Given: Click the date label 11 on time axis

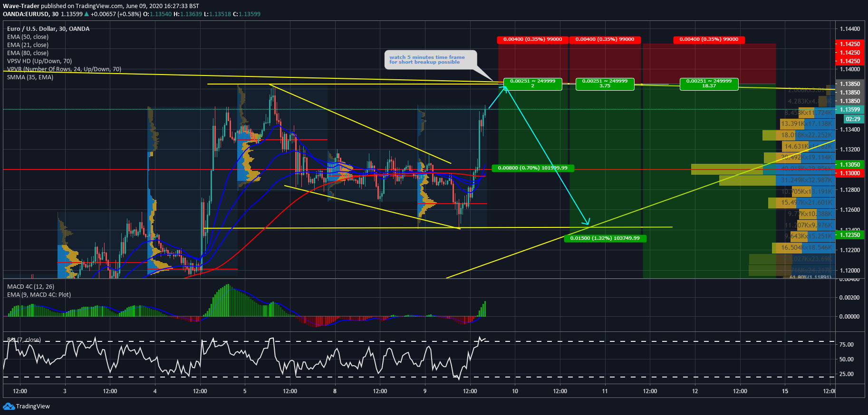Looking at the screenshot, I should 605,391.
